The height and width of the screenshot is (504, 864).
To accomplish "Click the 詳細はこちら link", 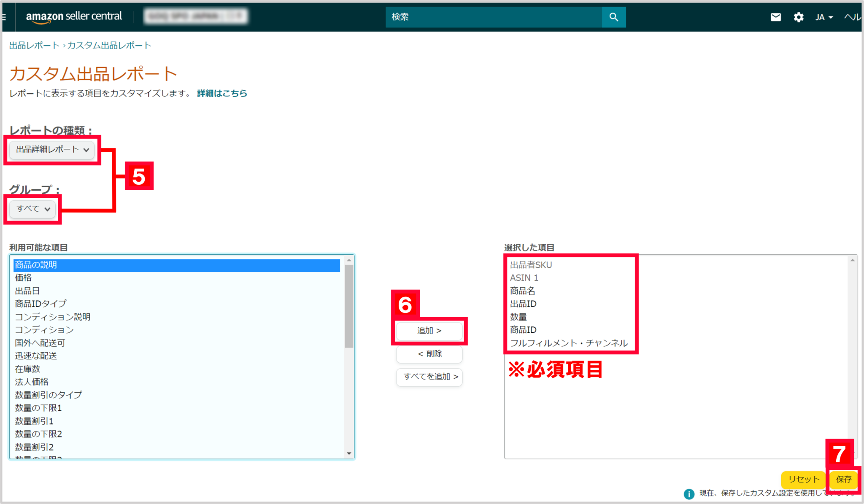I will pyautogui.click(x=221, y=93).
